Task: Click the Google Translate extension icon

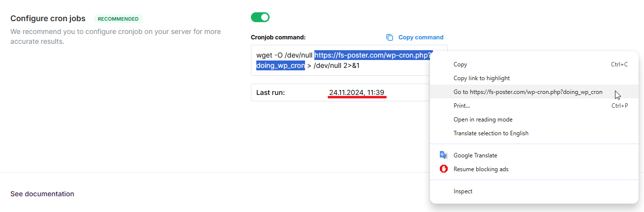Action: coord(443,155)
